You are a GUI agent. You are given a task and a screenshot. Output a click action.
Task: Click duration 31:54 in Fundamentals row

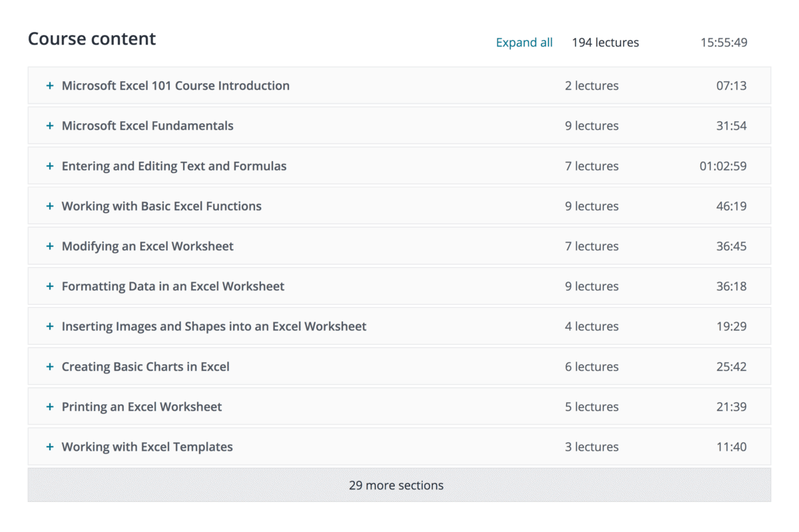pos(732,126)
